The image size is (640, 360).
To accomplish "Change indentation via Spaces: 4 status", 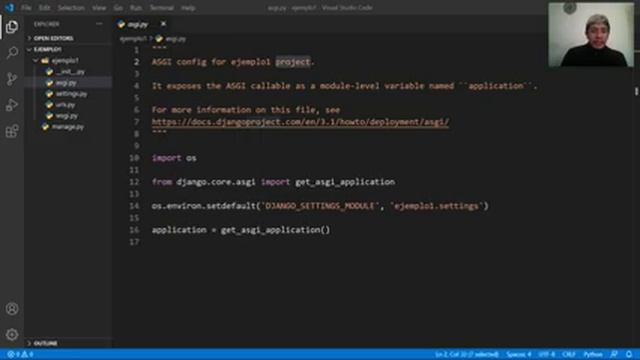I will (519, 354).
